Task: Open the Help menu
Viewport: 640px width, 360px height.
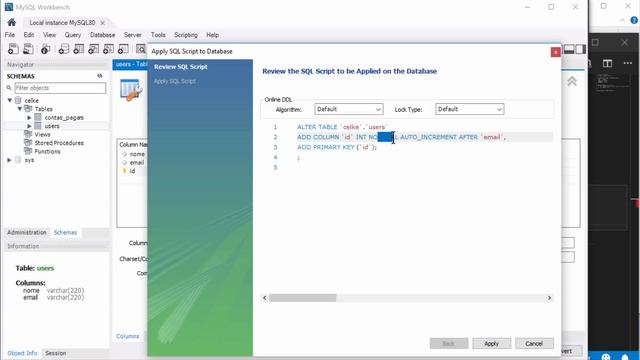Action: 212,35
